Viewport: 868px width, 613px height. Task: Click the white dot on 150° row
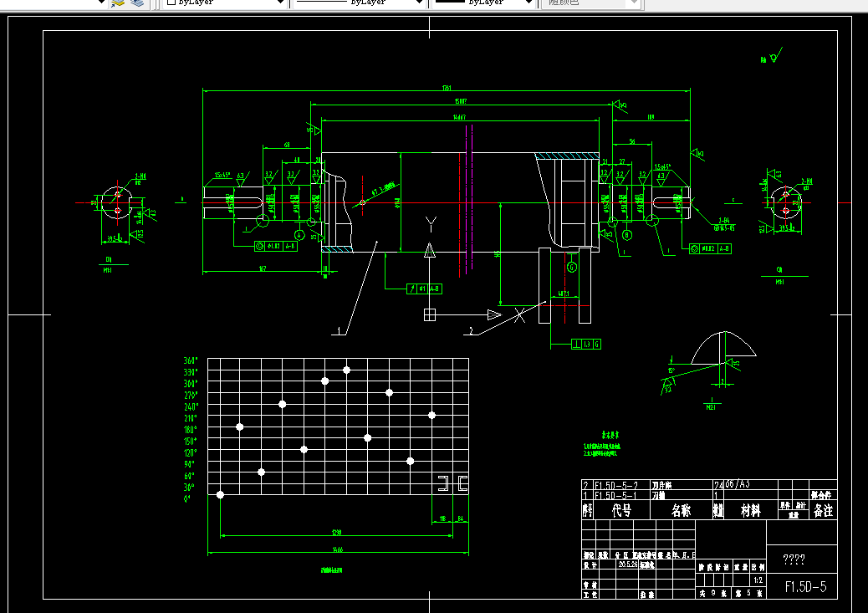(368, 438)
